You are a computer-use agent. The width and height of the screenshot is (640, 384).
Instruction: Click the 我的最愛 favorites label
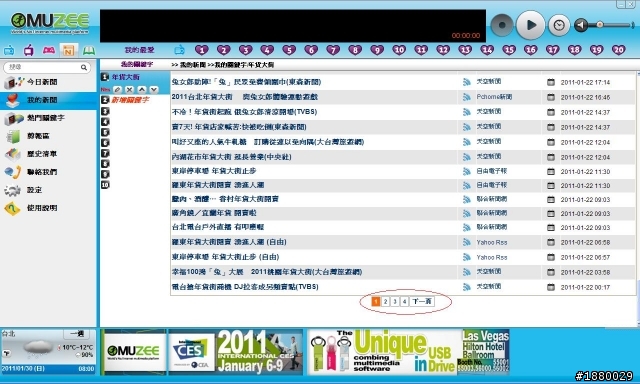coord(139,50)
